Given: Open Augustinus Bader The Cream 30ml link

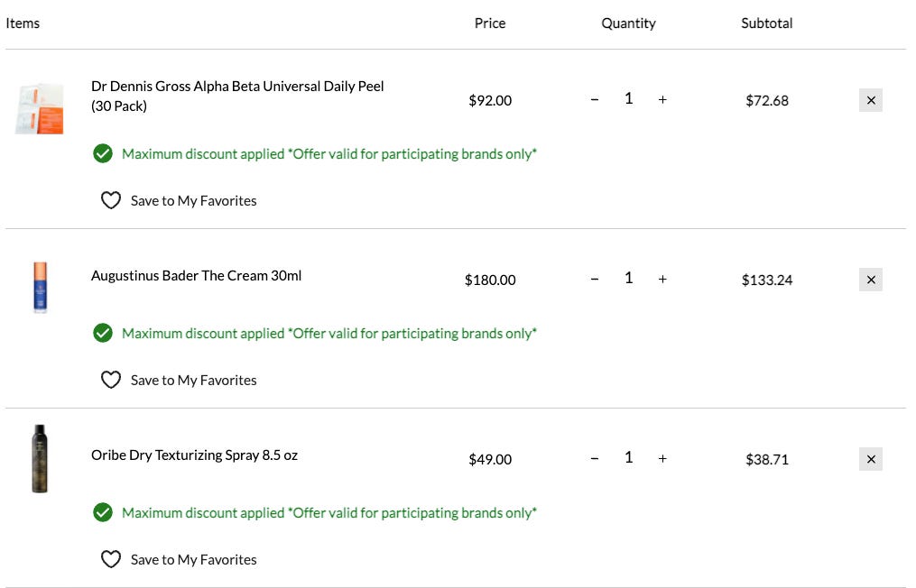Looking at the screenshot, I should [x=196, y=275].
